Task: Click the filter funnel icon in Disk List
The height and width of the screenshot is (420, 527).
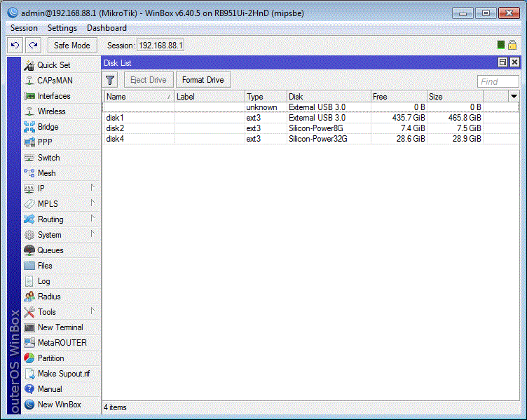Action: click(110, 80)
